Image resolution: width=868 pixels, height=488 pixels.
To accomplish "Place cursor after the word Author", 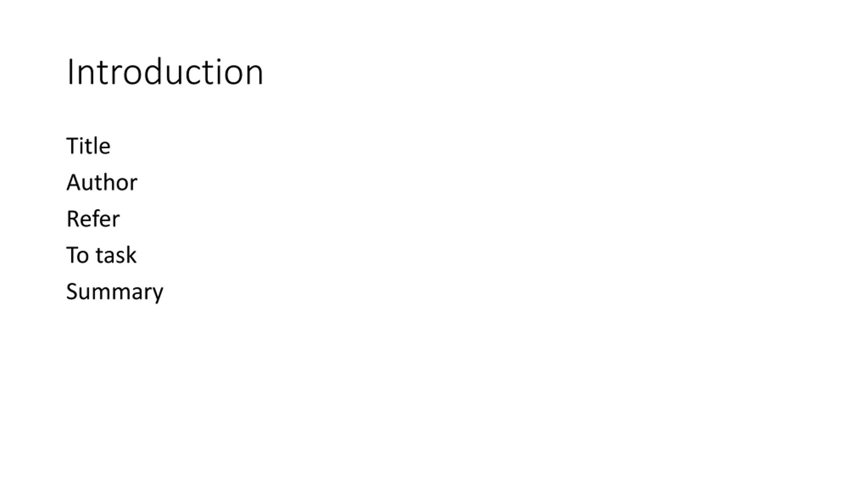I will [138, 183].
